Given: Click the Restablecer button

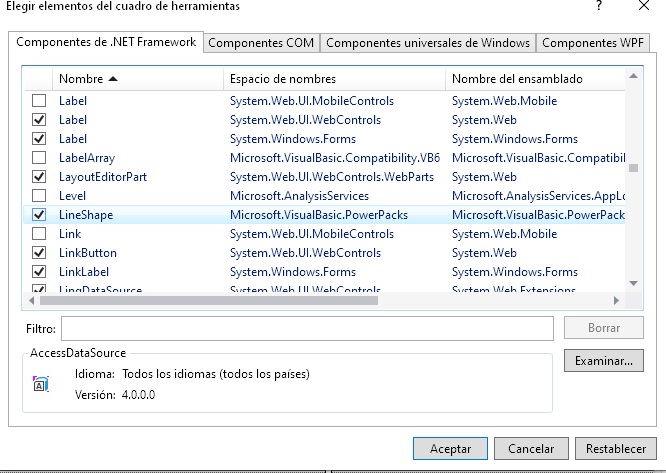Looking at the screenshot, I should click(616, 449).
